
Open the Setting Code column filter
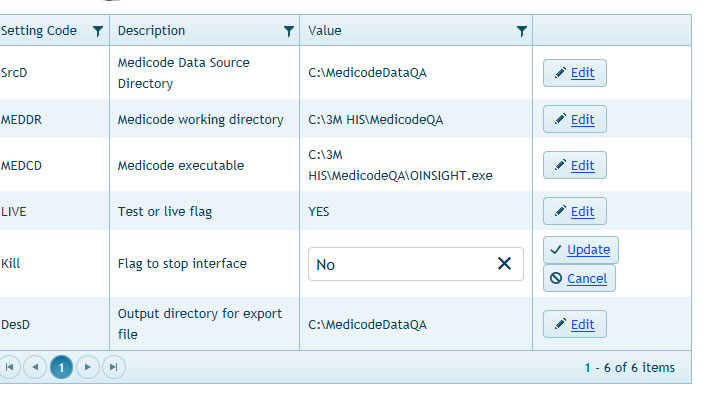[x=98, y=31]
